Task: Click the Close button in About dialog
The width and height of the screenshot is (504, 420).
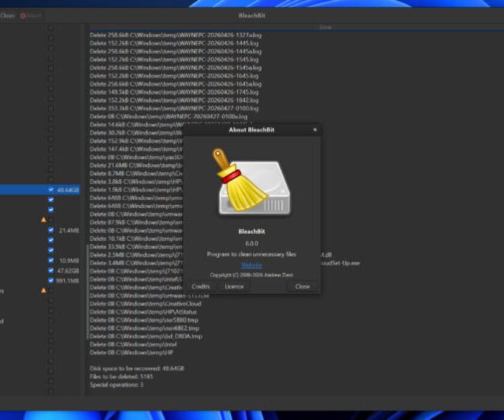Action: 302,286
